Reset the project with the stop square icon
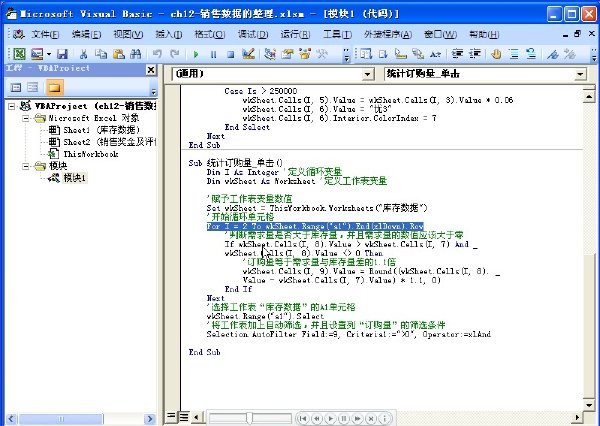600x426 pixels. pos(230,54)
